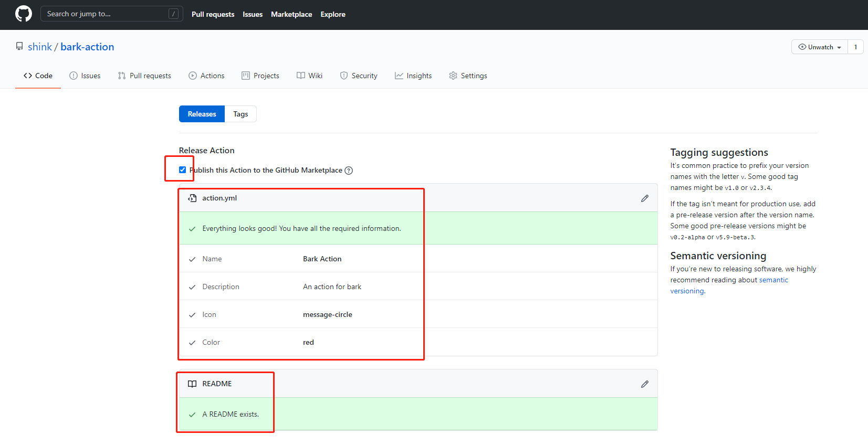The height and width of the screenshot is (445, 868).
Task: Open the repository Settings tab
Action: [x=468, y=76]
